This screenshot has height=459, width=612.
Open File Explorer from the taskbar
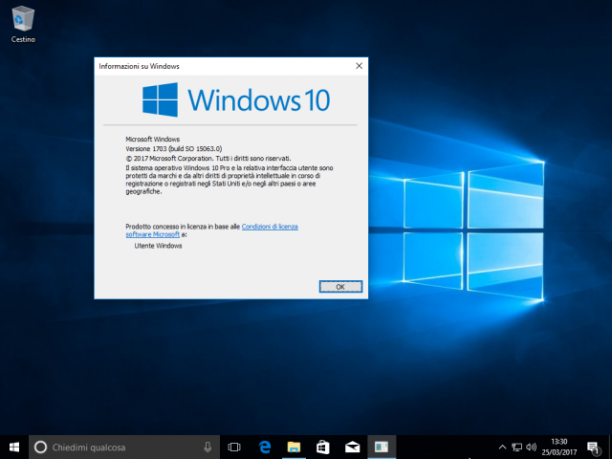[294, 447]
